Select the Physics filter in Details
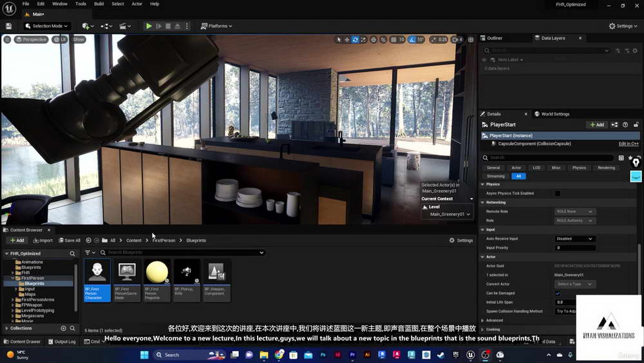 (579, 168)
